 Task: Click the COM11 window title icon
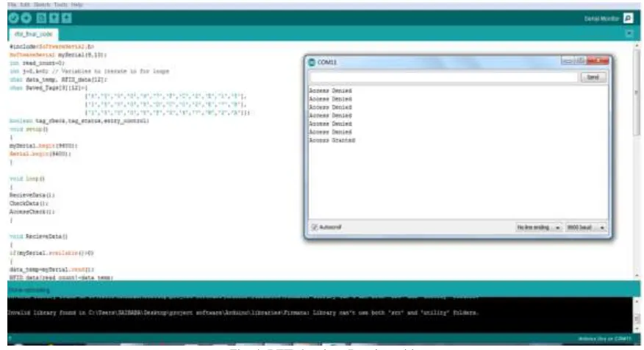pyautogui.click(x=312, y=62)
